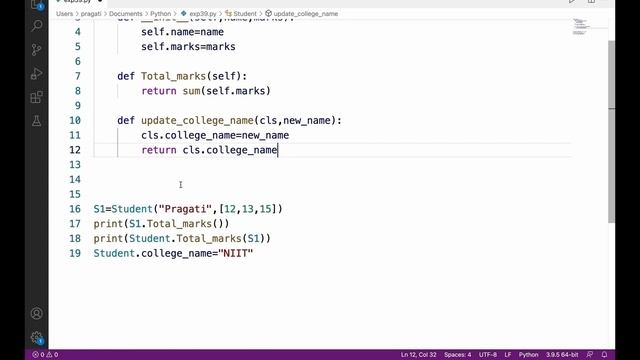Click the S1=Student("Pragati" line
640x360 pixels.
(x=188, y=209)
